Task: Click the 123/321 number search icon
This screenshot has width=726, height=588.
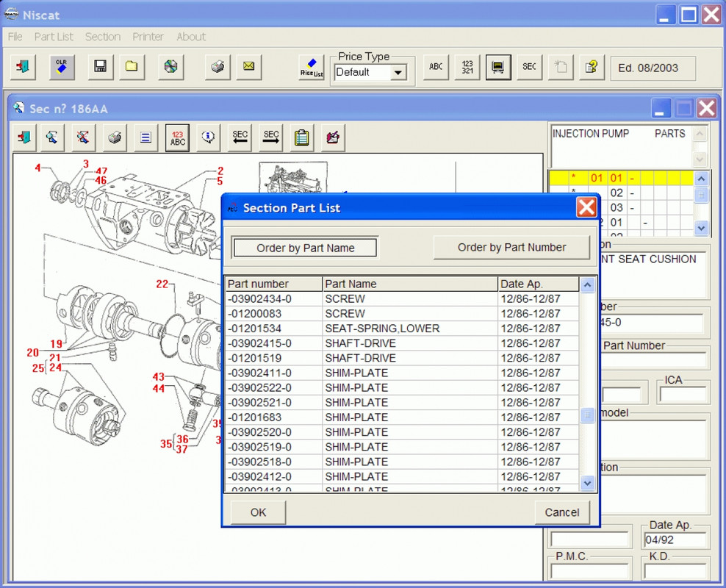Action: [467, 67]
